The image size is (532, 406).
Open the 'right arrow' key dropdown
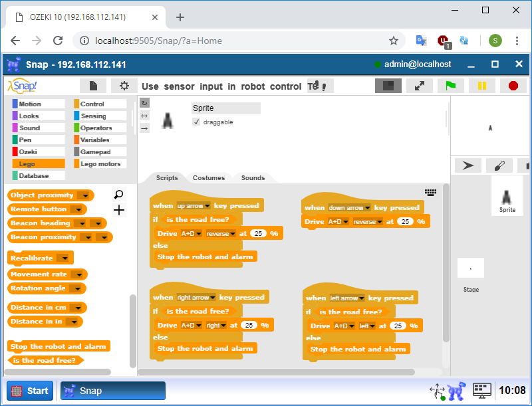point(196,298)
